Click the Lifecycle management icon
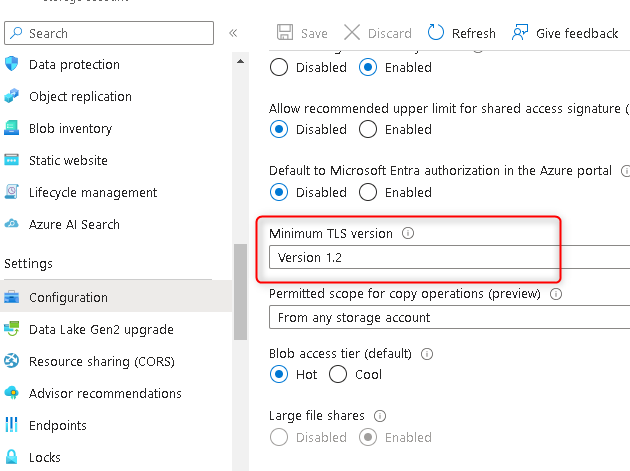This screenshot has width=630, height=471. pos(12,193)
